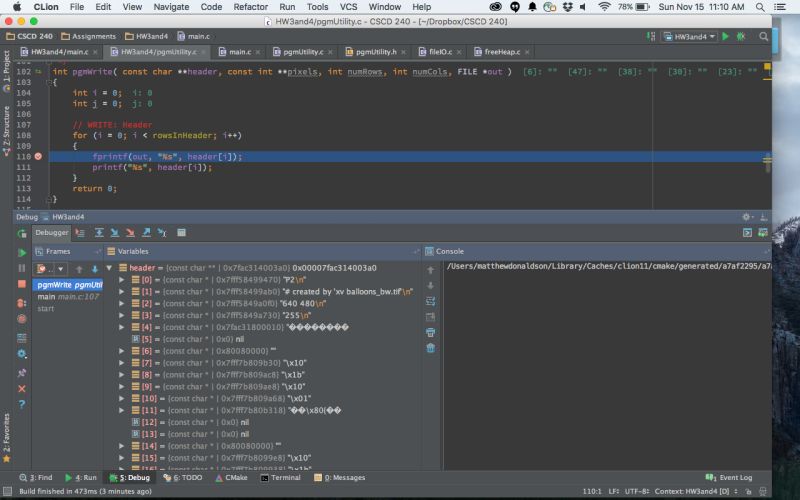
Task: Open Event Log button
Action: coord(729,478)
